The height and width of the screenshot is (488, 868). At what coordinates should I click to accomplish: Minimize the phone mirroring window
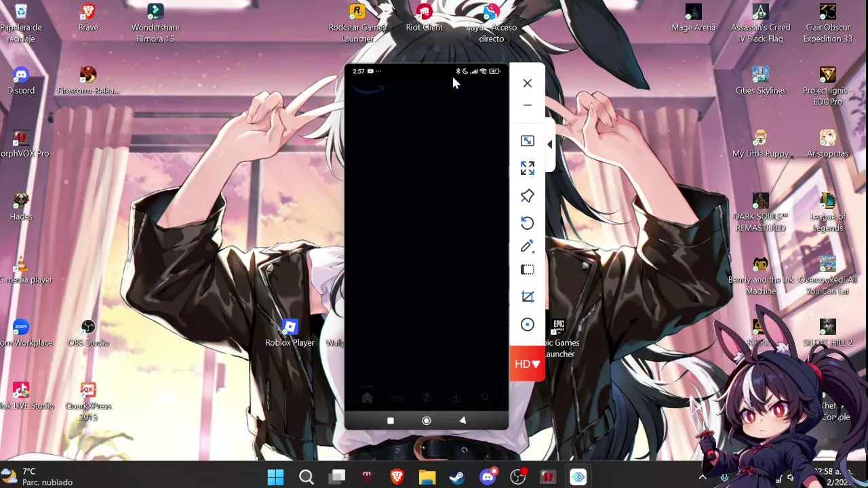[527, 106]
